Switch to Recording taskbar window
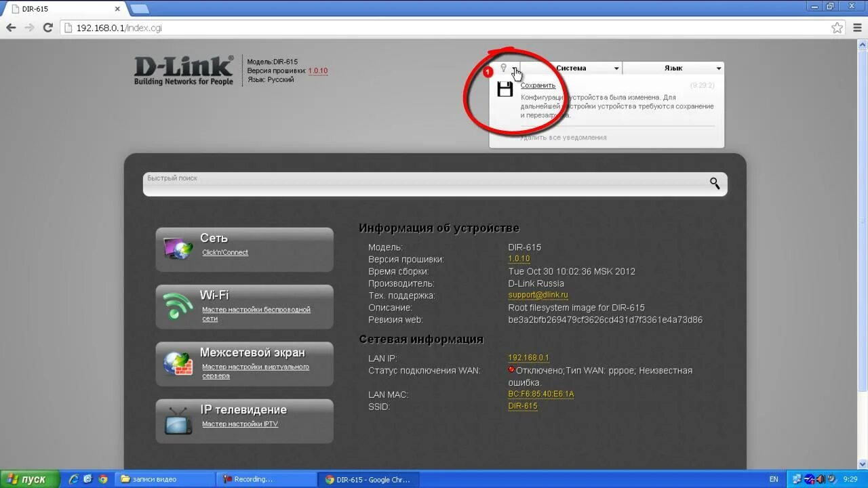The width and height of the screenshot is (868, 488). pos(267,479)
